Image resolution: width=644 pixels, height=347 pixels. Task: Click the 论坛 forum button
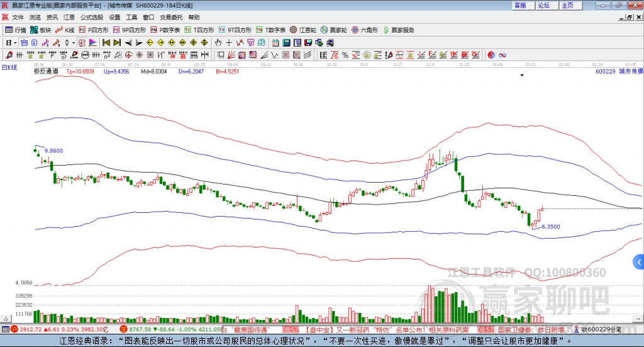coord(543,5)
